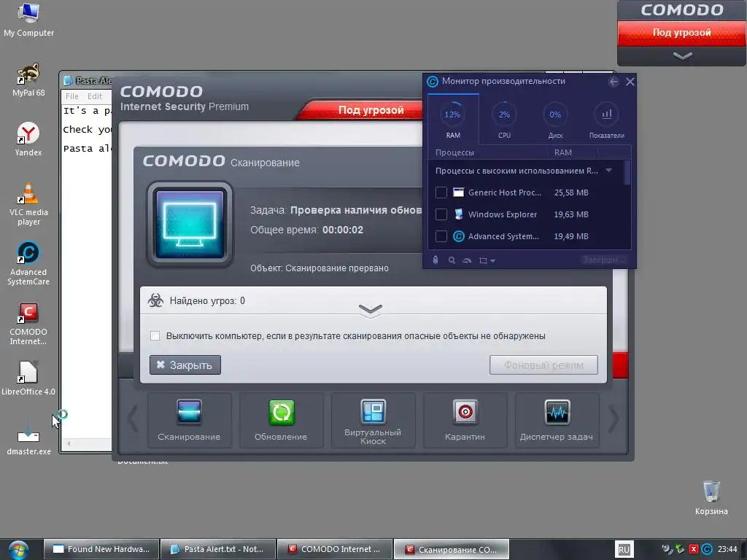This screenshot has width=747, height=560.
Task: Click the network connection tray icon
Action: [667, 550]
